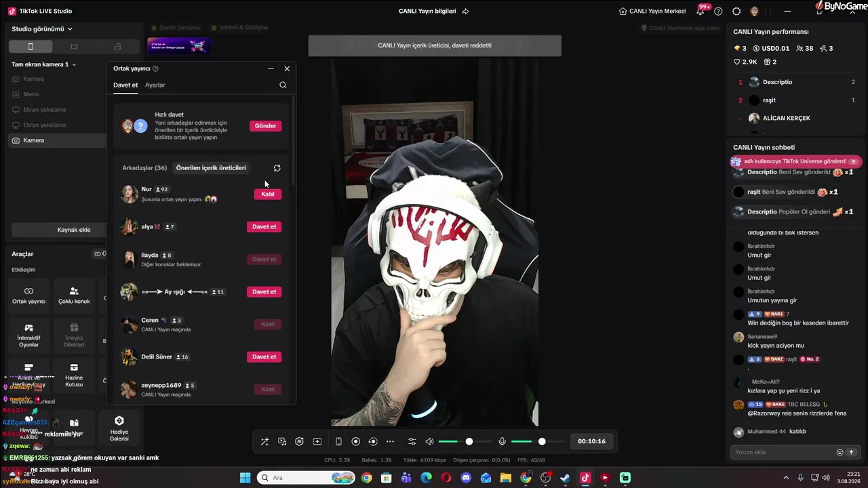Click the phone orientation icon in bottom toolbar

coord(338,442)
